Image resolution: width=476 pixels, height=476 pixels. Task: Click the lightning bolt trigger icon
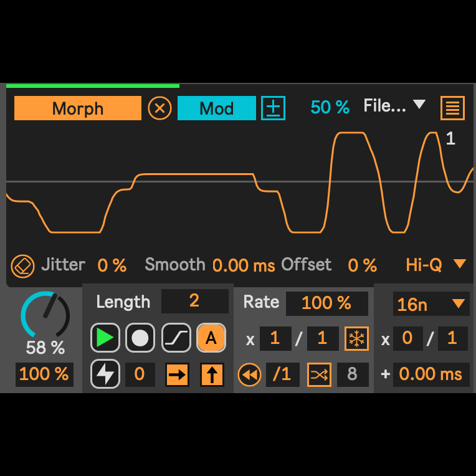(104, 374)
